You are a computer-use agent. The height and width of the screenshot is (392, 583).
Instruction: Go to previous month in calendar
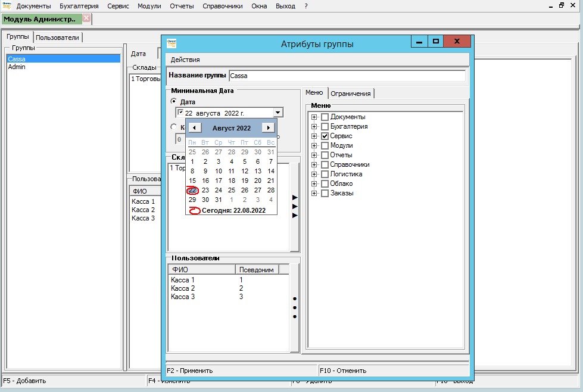(x=195, y=128)
